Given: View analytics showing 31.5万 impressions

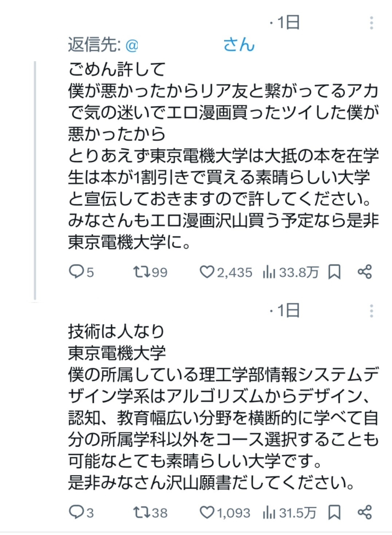Looking at the screenshot, I should click(x=269, y=512).
